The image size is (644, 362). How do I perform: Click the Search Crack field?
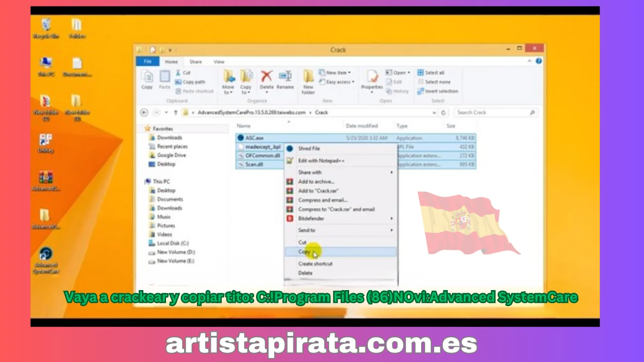pyautogui.click(x=496, y=113)
